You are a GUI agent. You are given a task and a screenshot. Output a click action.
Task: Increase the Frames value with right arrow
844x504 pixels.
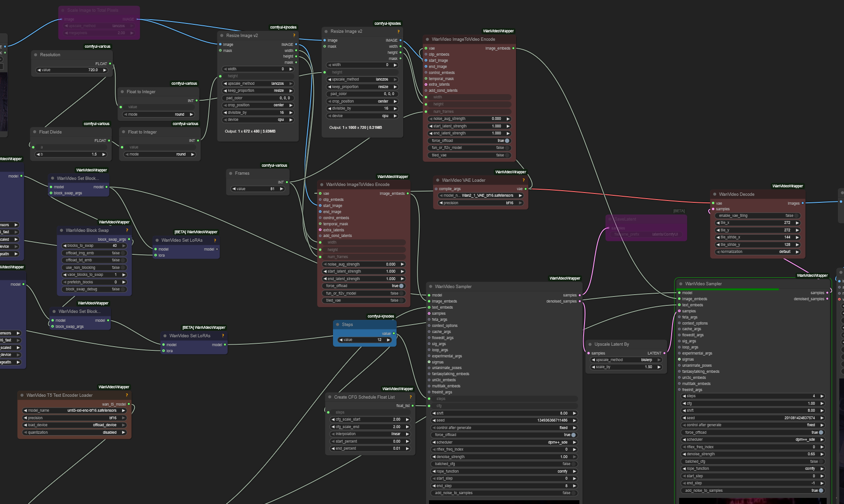[x=281, y=189]
